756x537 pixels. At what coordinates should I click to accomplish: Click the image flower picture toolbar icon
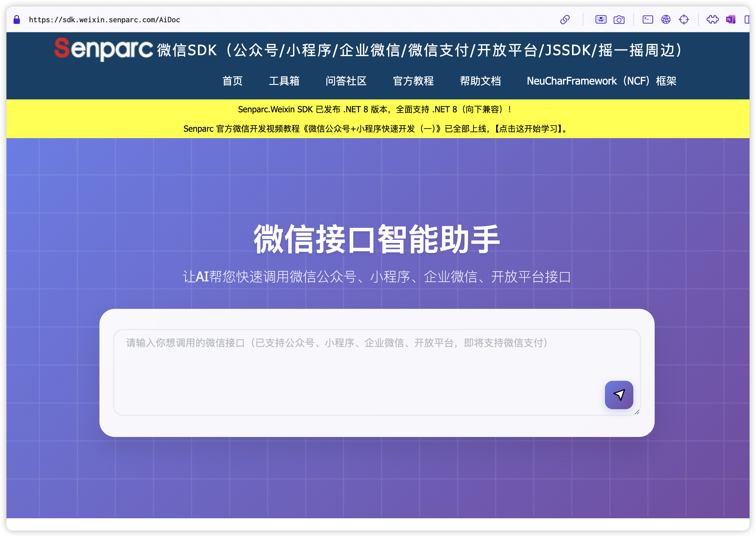click(x=600, y=20)
